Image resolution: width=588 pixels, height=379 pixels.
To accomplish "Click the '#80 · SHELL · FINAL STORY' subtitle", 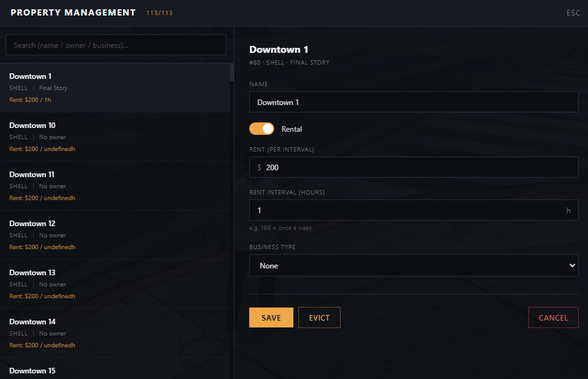I will (x=289, y=63).
